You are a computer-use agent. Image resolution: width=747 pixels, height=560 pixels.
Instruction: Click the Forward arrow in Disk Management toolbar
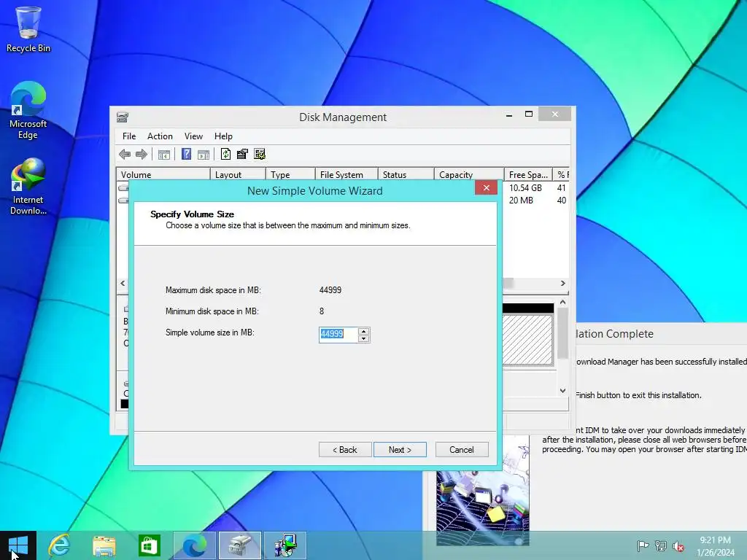pos(142,155)
